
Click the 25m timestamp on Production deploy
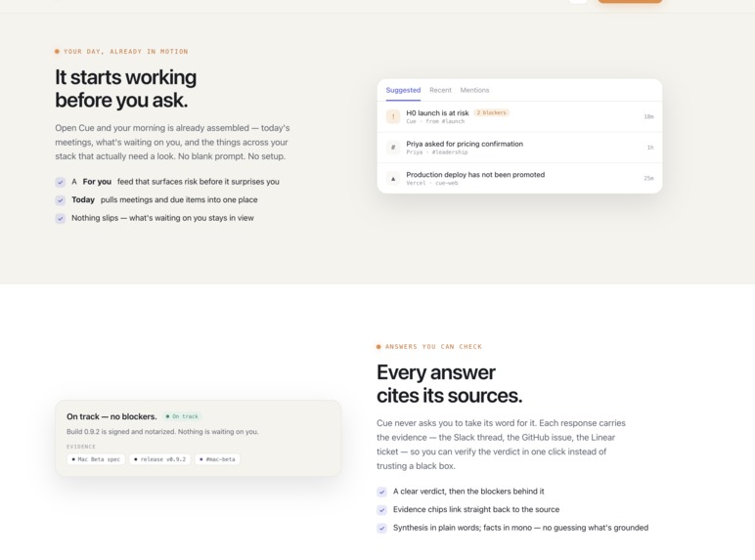648,178
